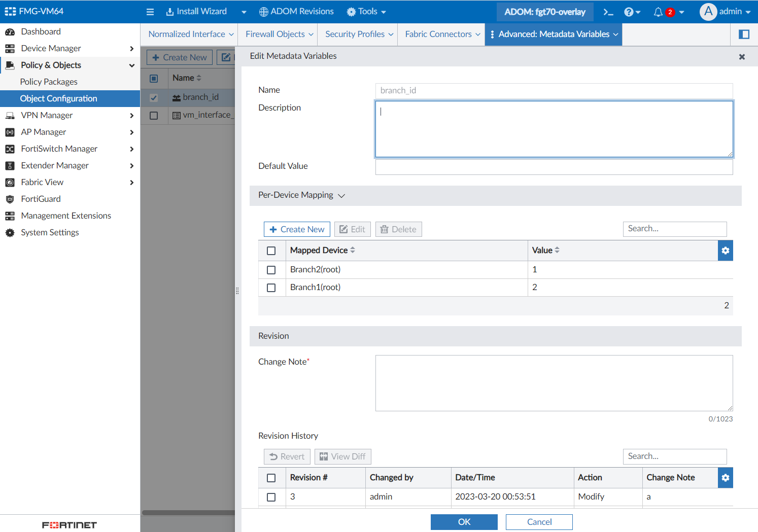Expand the admin user menu

725,12
